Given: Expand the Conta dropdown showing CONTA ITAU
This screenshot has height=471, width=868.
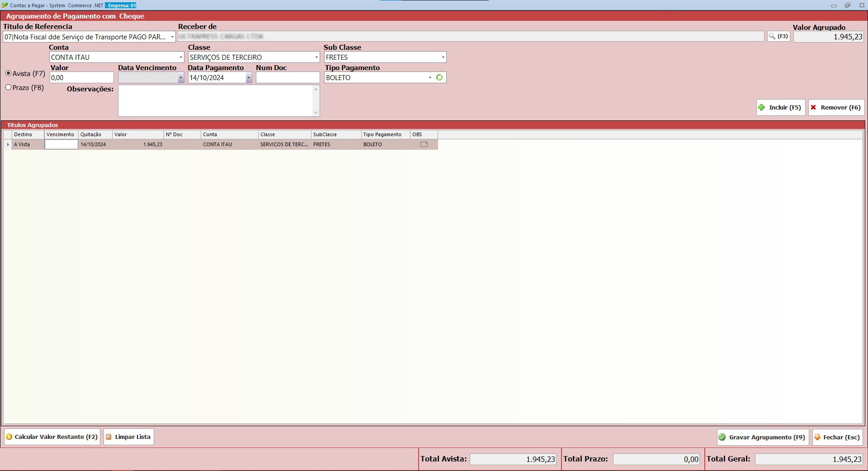Looking at the screenshot, I should 181,57.
